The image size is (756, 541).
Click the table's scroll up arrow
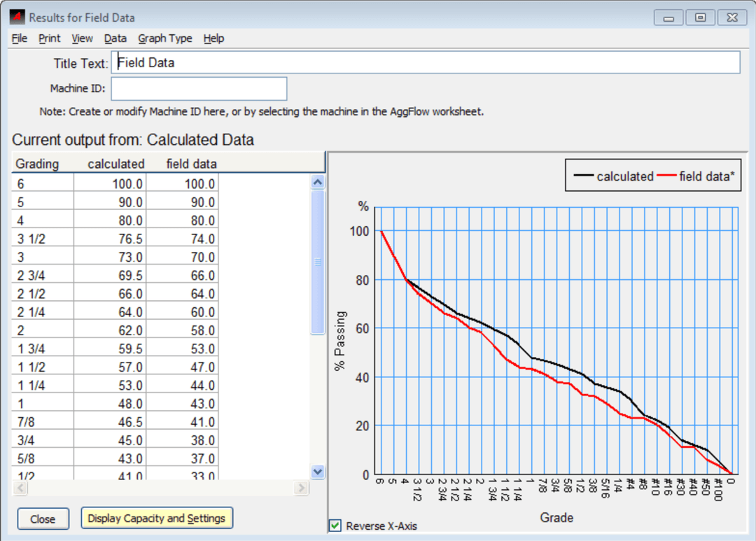tap(318, 182)
